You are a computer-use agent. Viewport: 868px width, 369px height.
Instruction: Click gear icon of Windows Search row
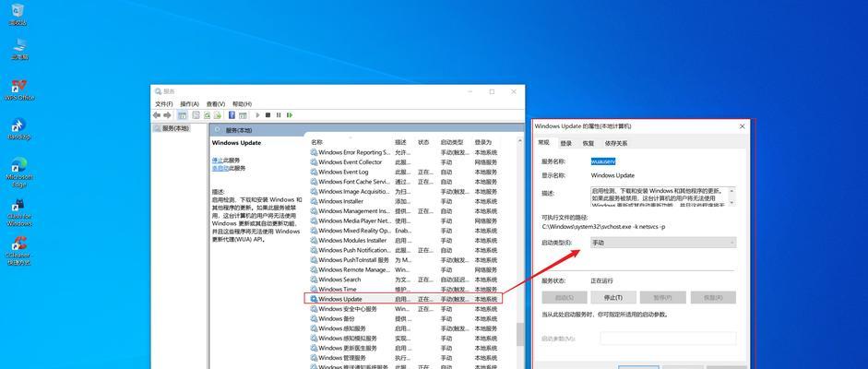click(314, 280)
